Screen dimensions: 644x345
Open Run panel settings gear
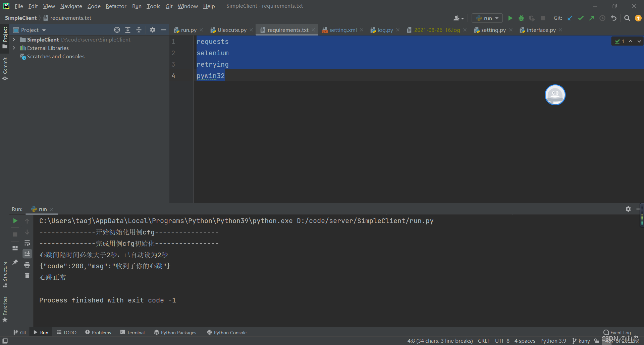pyautogui.click(x=628, y=209)
